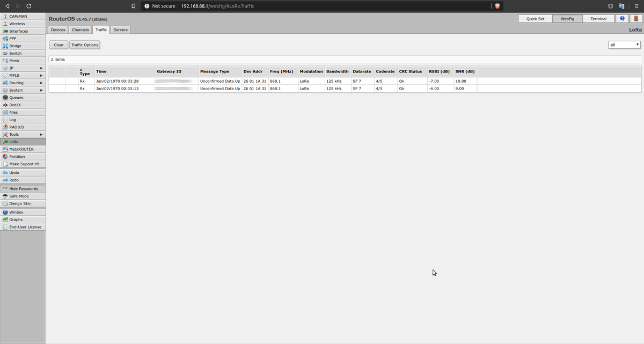Click the Brave shields lion icon
Screen dimensions: 644x344
pyautogui.click(x=497, y=5)
